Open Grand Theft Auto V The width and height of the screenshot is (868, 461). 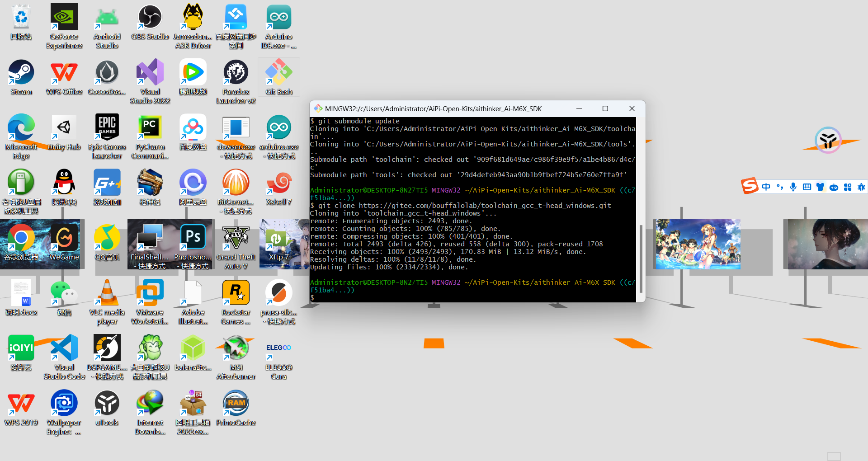pyautogui.click(x=236, y=247)
